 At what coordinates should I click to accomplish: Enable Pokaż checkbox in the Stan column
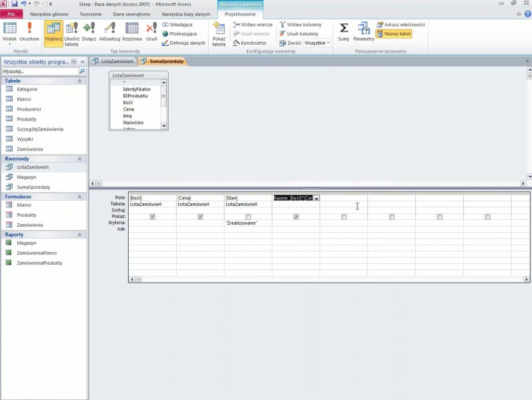pyautogui.click(x=248, y=217)
